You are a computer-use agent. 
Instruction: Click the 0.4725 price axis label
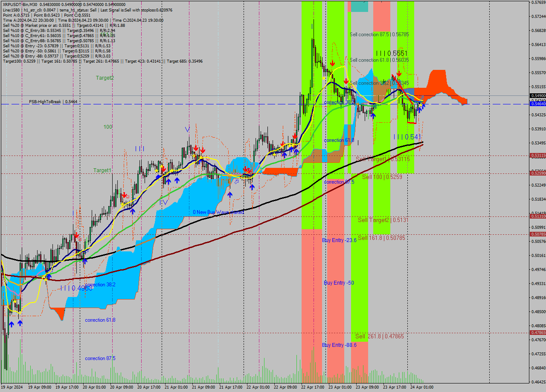tap(538, 354)
